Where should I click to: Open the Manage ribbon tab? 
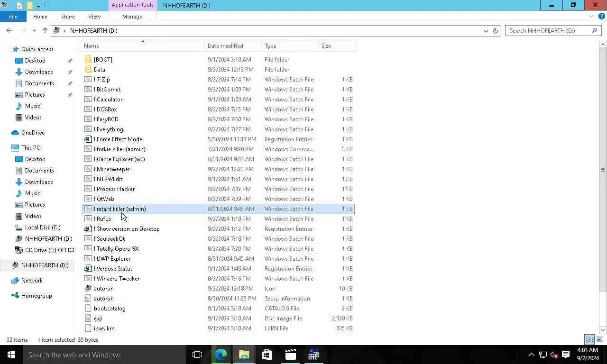pos(132,16)
